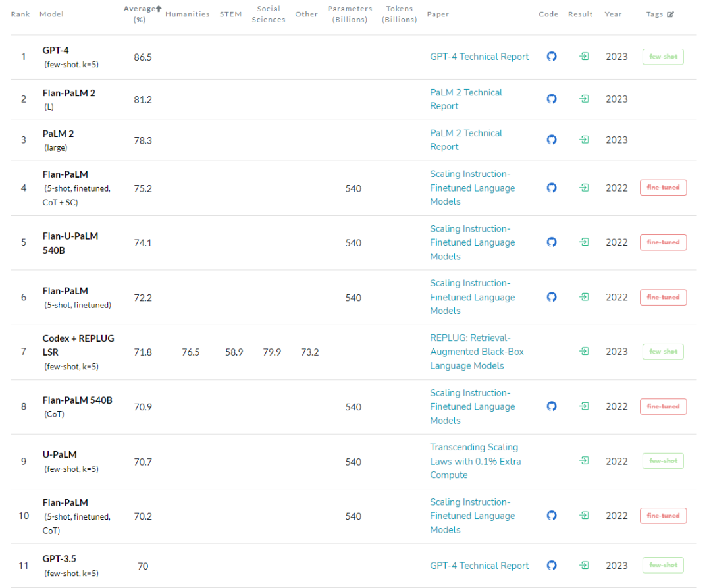711x588 pixels.
Task: Click the 73.2 Other score cell
Action: [309, 352]
